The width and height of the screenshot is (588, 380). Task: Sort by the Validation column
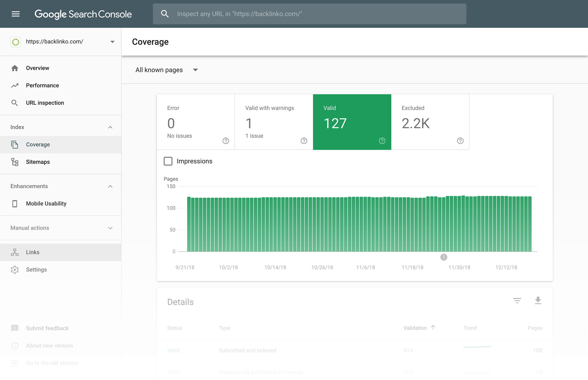pyautogui.click(x=415, y=328)
